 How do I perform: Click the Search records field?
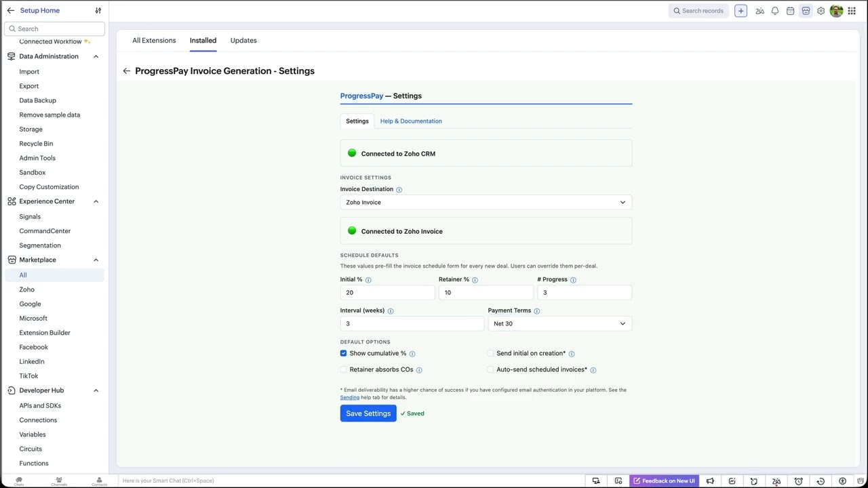[x=698, y=11]
